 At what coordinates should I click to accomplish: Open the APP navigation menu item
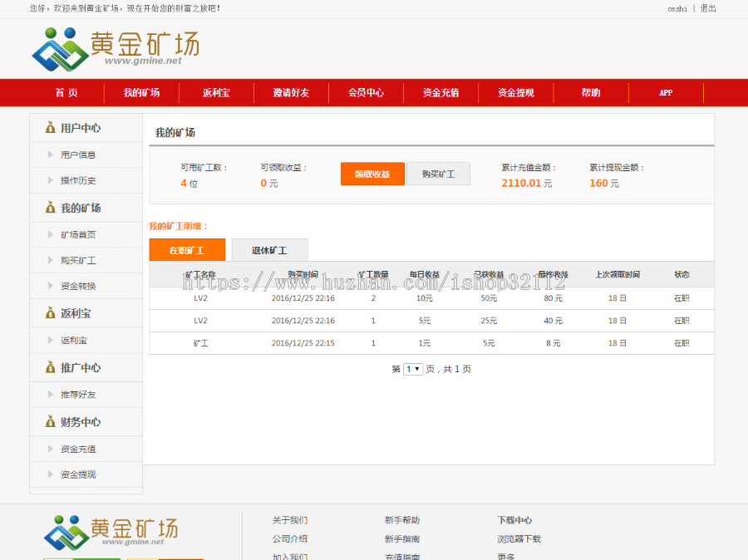click(666, 92)
